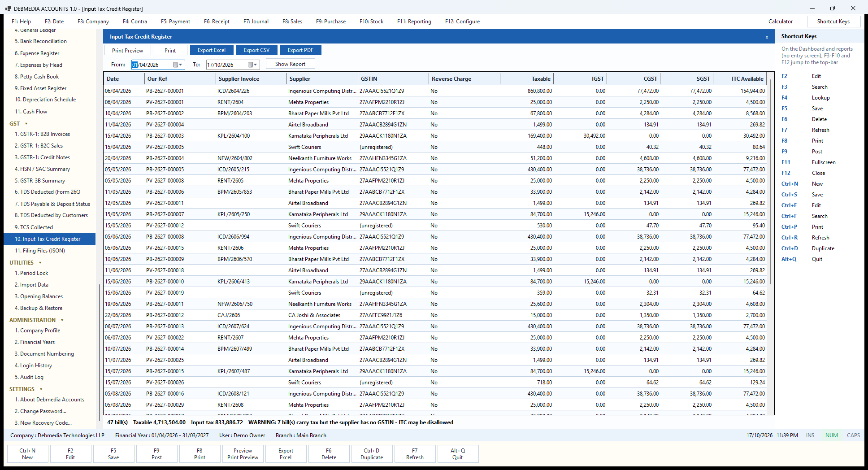Collapse the SETTINGS sidebar section
This screenshot has height=470, width=868.
pos(41,389)
